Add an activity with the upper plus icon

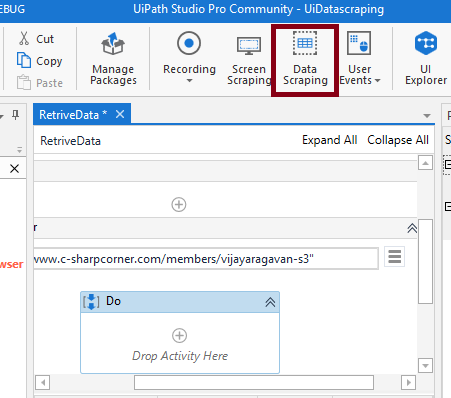pos(179,204)
